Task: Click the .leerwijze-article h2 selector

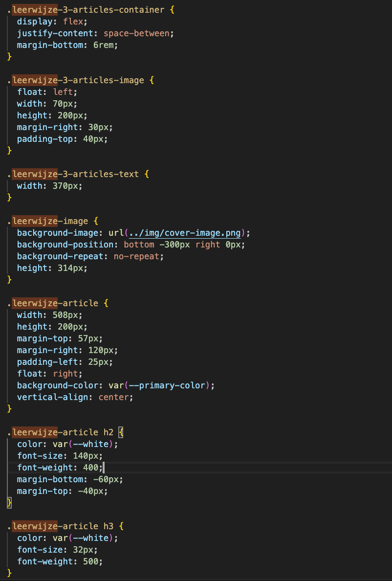Action: (x=60, y=432)
